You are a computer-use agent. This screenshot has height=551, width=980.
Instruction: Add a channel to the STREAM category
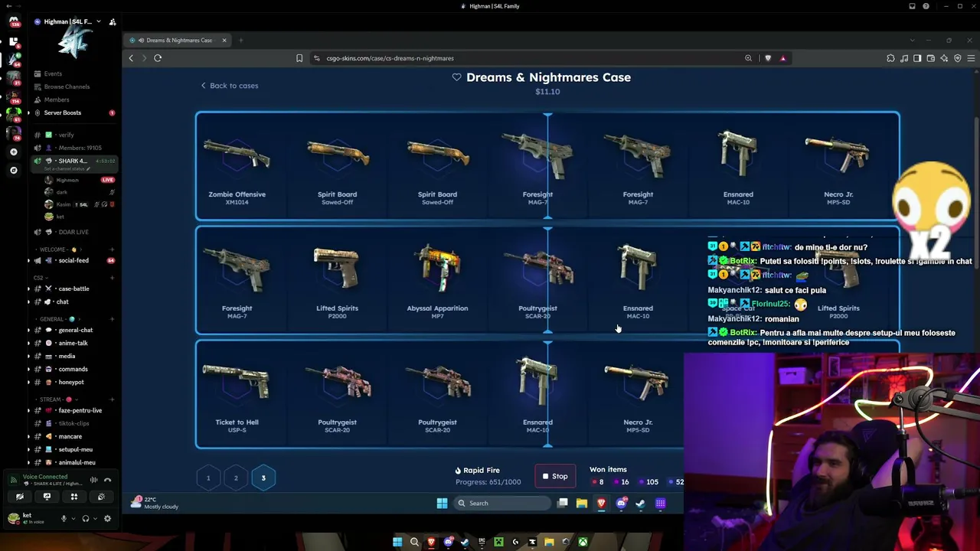coord(112,399)
